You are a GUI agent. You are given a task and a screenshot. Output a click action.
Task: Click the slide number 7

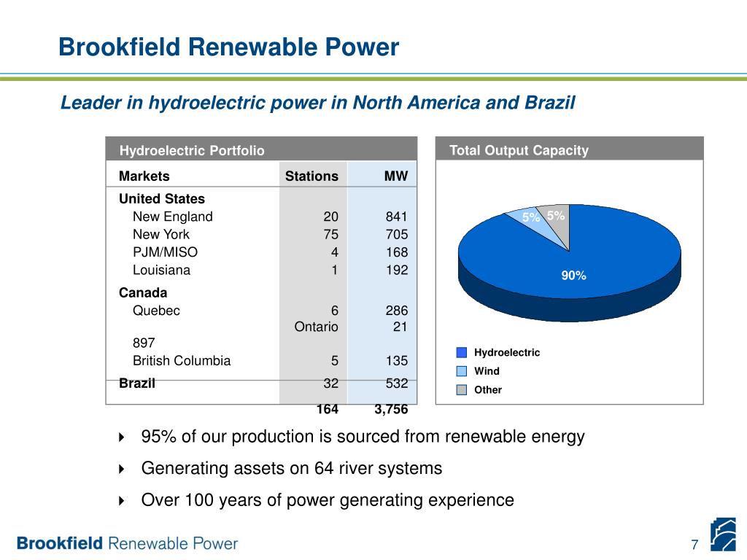click(694, 544)
